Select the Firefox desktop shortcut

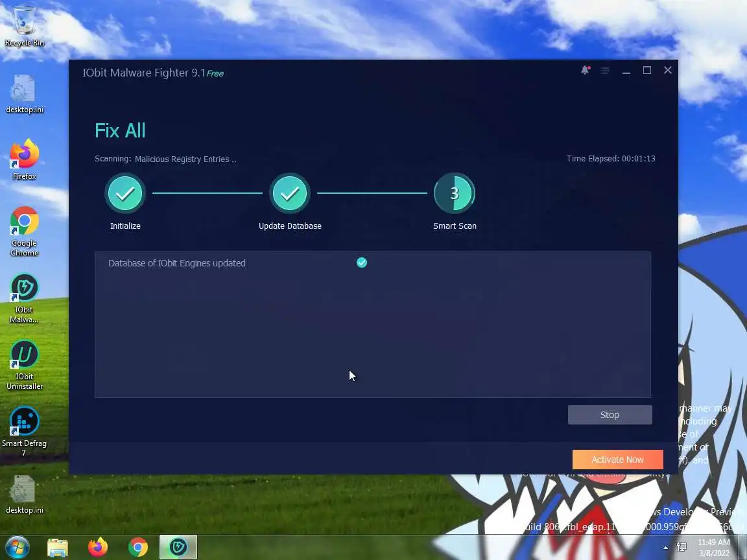[x=24, y=159]
